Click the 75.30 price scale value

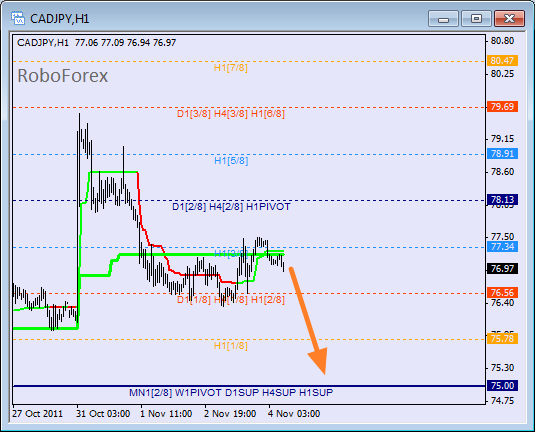(x=502, y=368)
